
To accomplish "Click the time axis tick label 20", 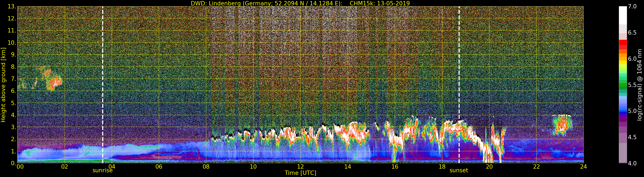I will click(489, 166).
